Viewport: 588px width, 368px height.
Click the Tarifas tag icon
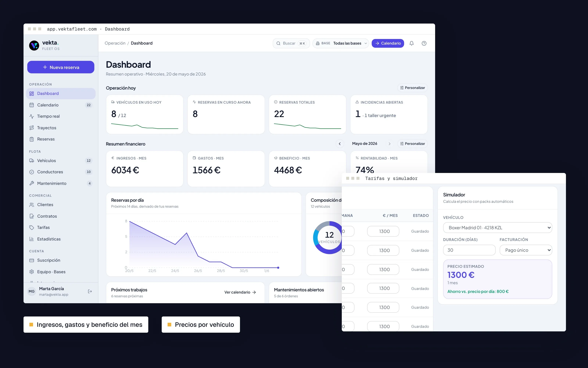(32, 228)
